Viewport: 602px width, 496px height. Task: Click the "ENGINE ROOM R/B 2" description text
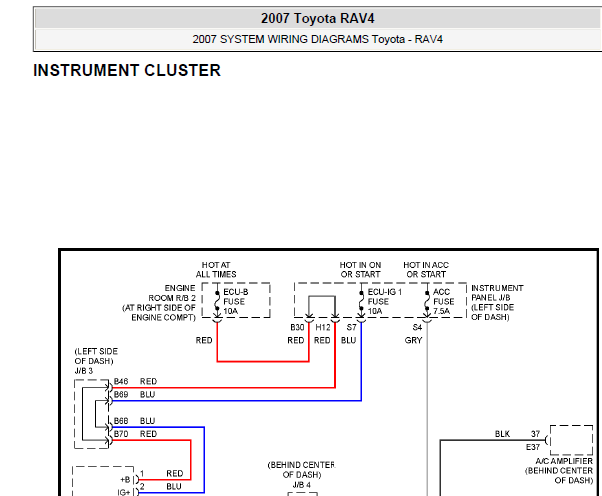[x=159, y=303]
